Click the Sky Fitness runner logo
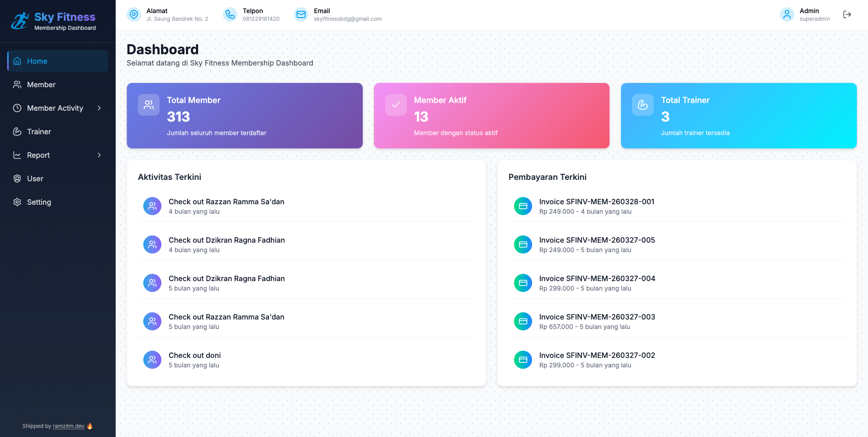868x437 pixels. (20, 21)
